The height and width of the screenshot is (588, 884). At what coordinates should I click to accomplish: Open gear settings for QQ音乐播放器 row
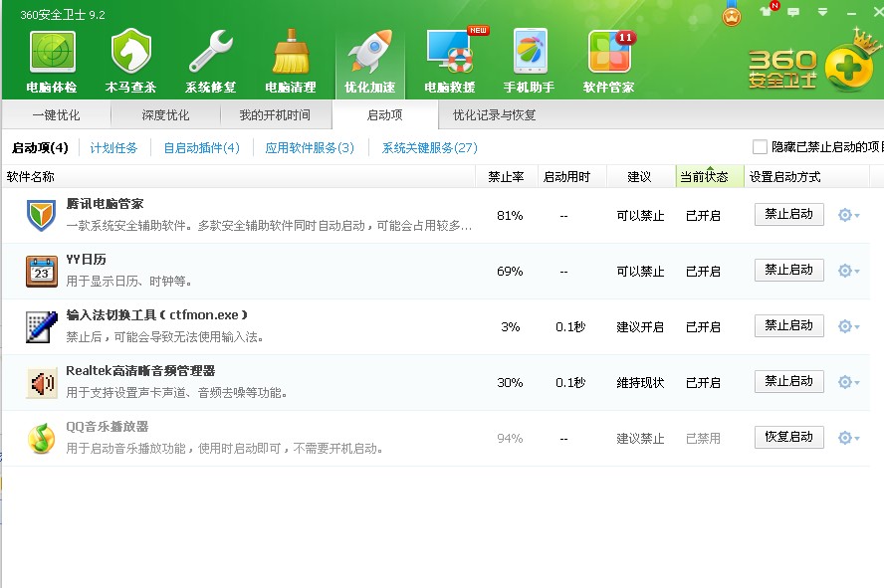848,438
